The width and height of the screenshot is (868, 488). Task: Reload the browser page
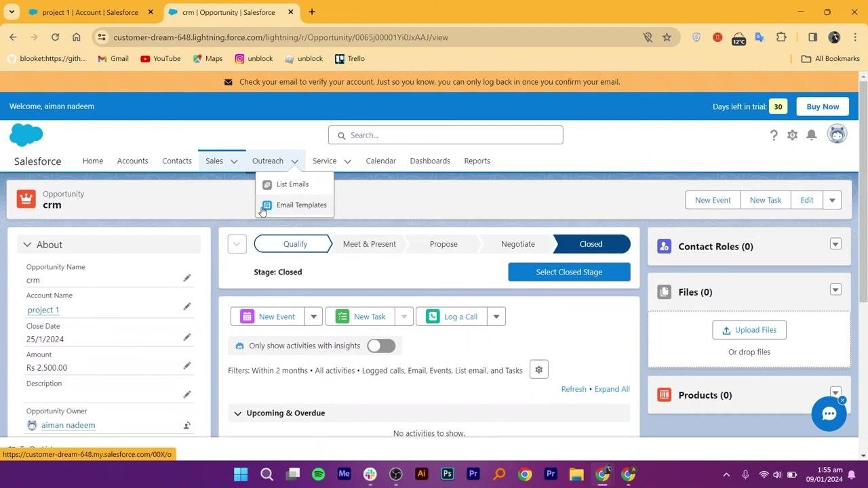[x=55, y=37]
